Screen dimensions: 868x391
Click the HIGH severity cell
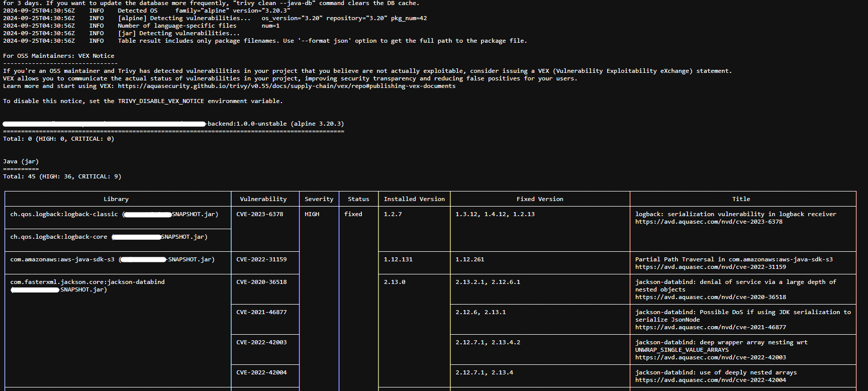tap(312, 214)
